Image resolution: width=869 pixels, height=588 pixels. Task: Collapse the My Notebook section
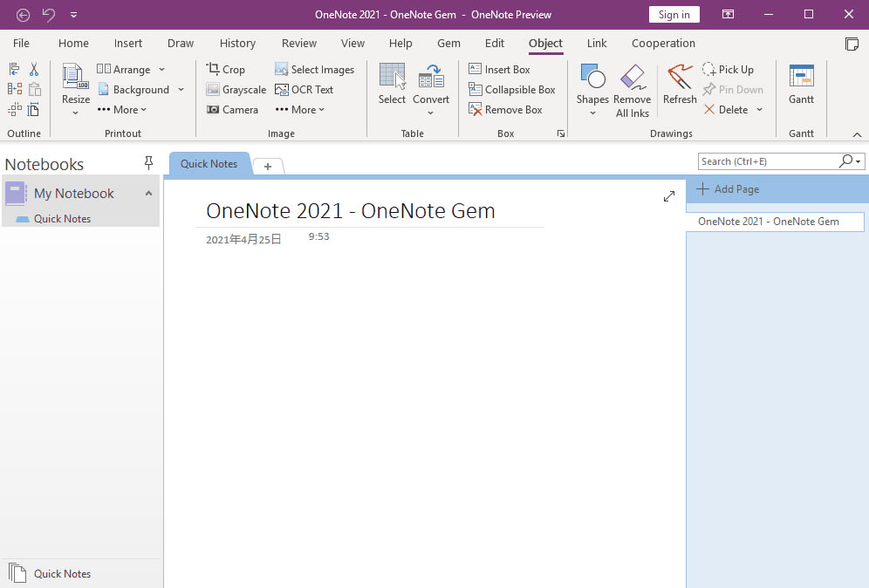point(148,193)
